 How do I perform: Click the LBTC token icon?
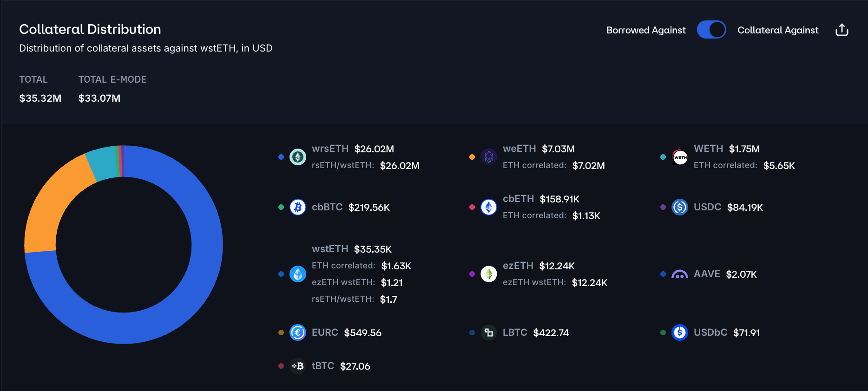[x=489, y=332]
